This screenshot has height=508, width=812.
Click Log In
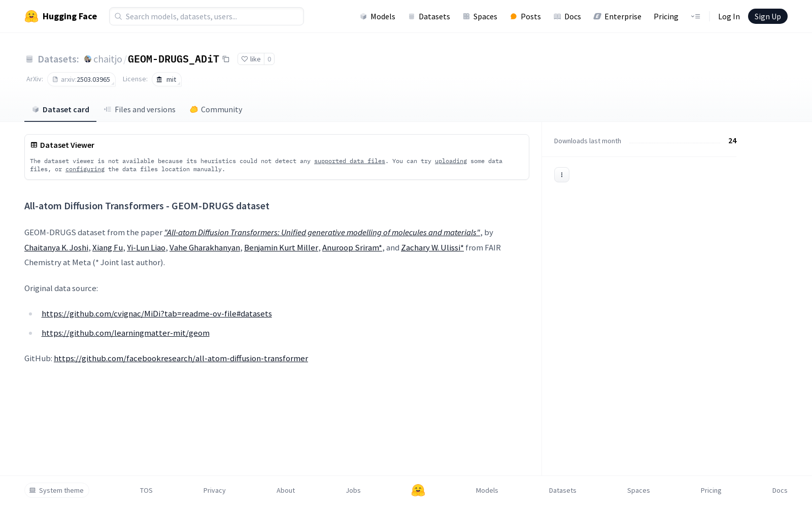[x=729, y=16]
